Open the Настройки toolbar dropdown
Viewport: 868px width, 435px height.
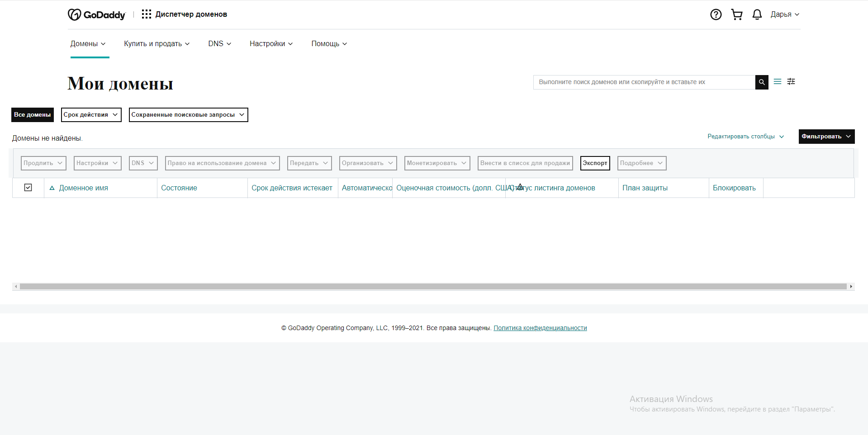click(x=97, y=163)
